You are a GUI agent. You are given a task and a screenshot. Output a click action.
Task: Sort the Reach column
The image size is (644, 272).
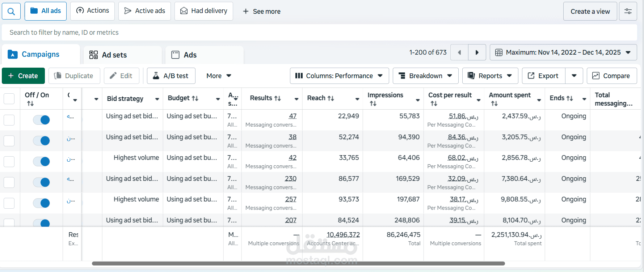pos(331,98)
